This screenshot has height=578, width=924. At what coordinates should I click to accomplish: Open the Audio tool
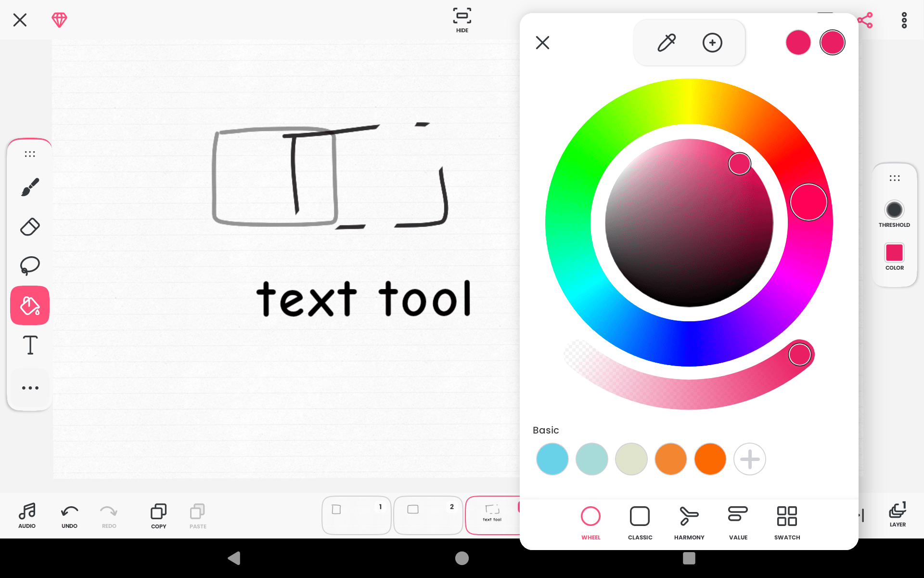pos(27,515)
